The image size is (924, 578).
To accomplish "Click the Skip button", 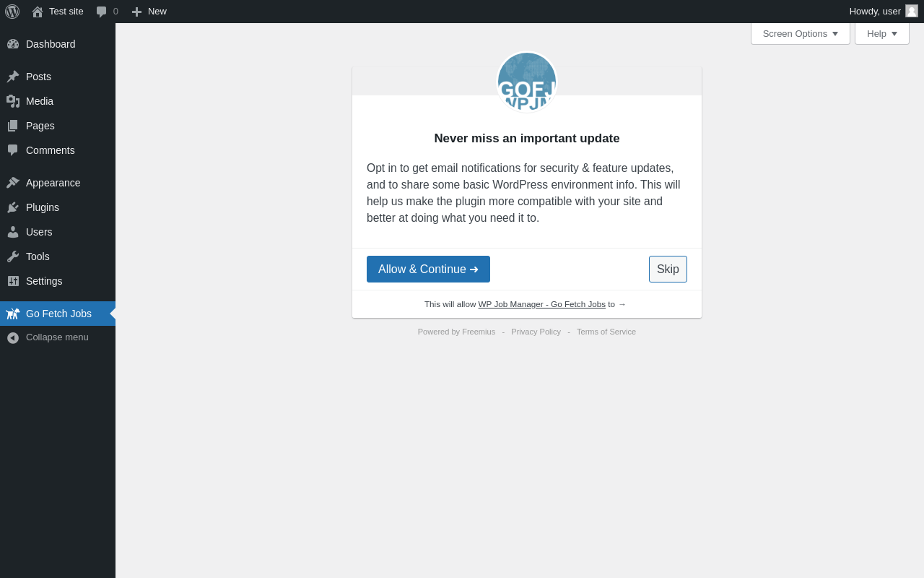I will click(668, 269).
